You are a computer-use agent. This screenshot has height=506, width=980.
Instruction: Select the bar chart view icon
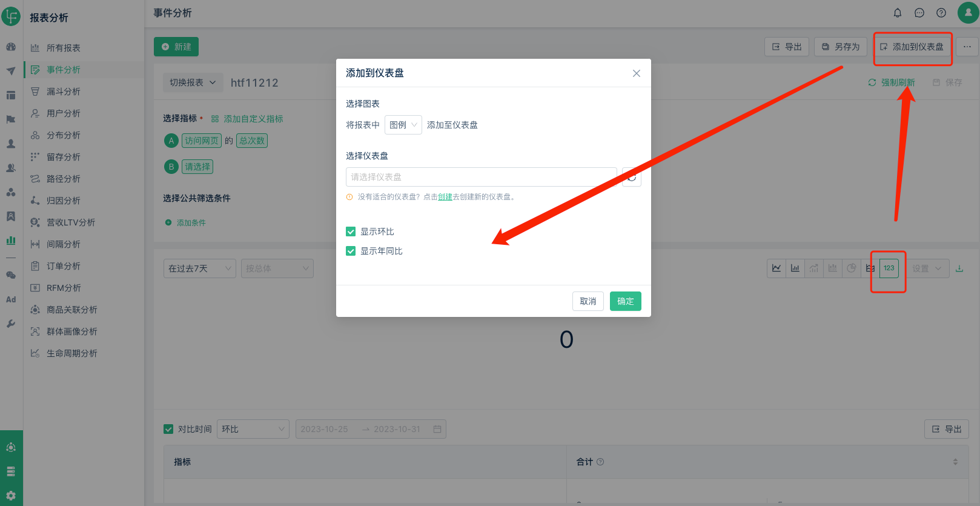pos(795,268)
